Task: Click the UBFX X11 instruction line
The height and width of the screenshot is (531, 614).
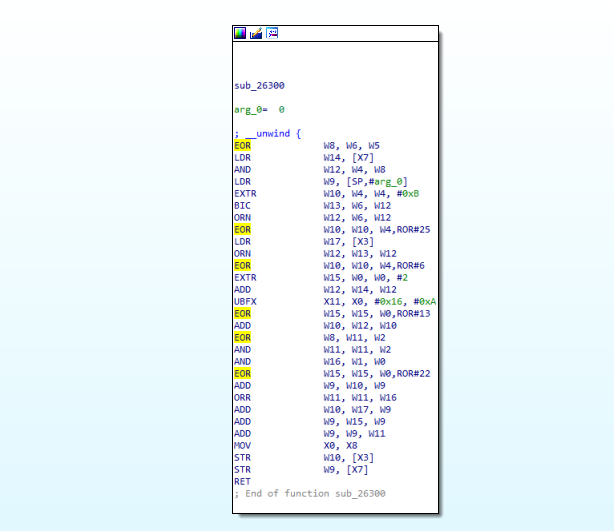Action: point(335,302)
